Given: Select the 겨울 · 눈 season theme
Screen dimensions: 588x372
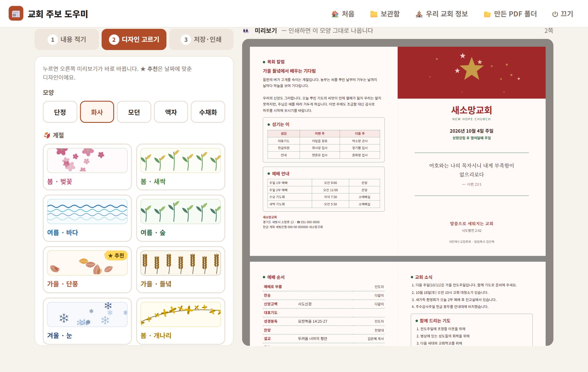Looking at the screenshot, I should click(x=87, y=321).
